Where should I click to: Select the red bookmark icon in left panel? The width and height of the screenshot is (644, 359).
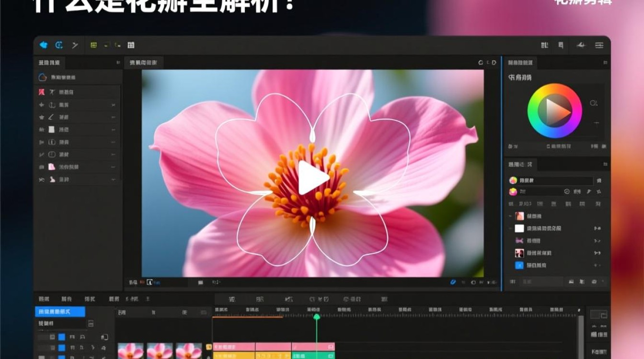(x=42, y=92)
